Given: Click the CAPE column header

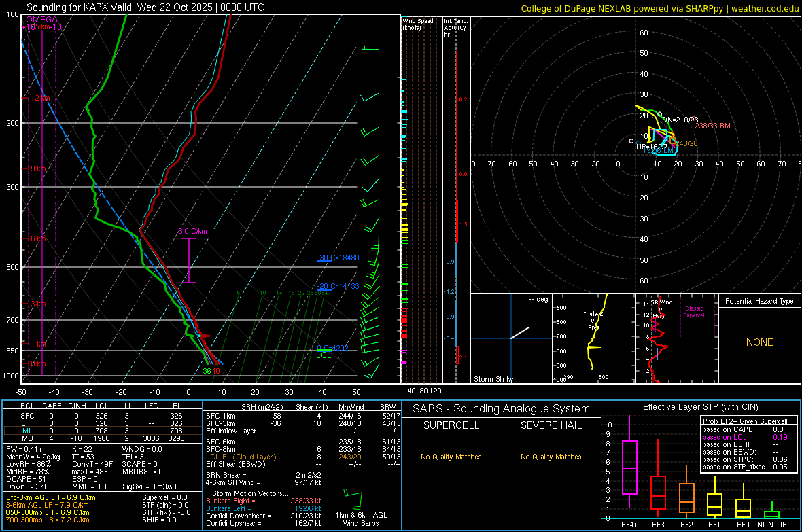Looking at the screenshot, I should point(52,406).
